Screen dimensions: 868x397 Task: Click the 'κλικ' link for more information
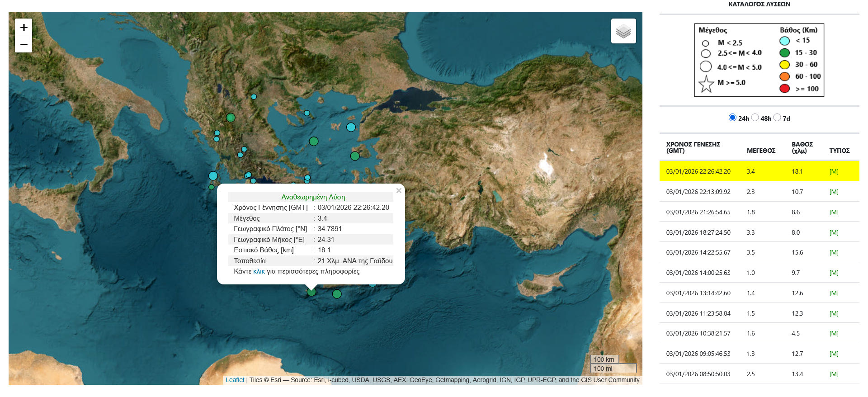tap(259, 271)
